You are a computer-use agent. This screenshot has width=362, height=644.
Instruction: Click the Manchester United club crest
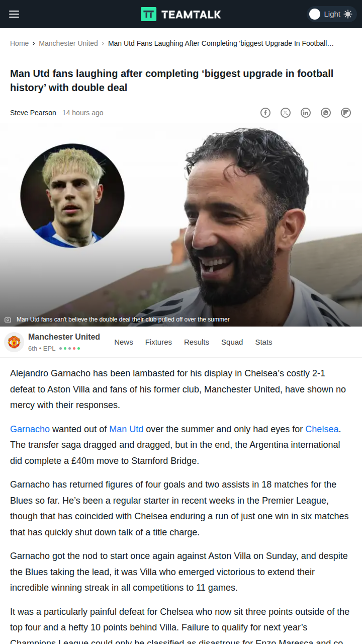(x=14, y=342)
